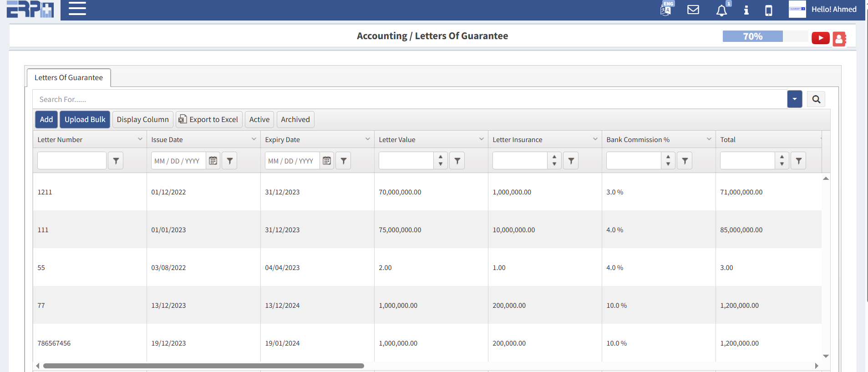Open the info icon in header
868x372 pixels.
click(746, 10)
